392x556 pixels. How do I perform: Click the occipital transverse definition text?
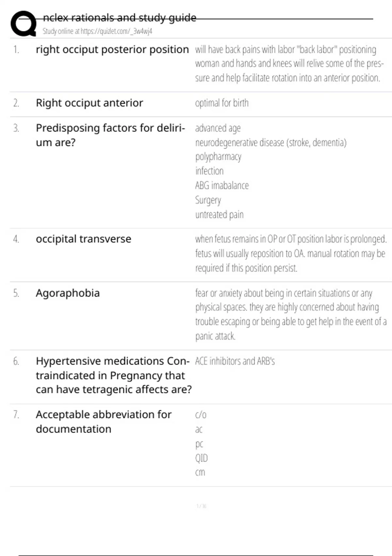291,253
